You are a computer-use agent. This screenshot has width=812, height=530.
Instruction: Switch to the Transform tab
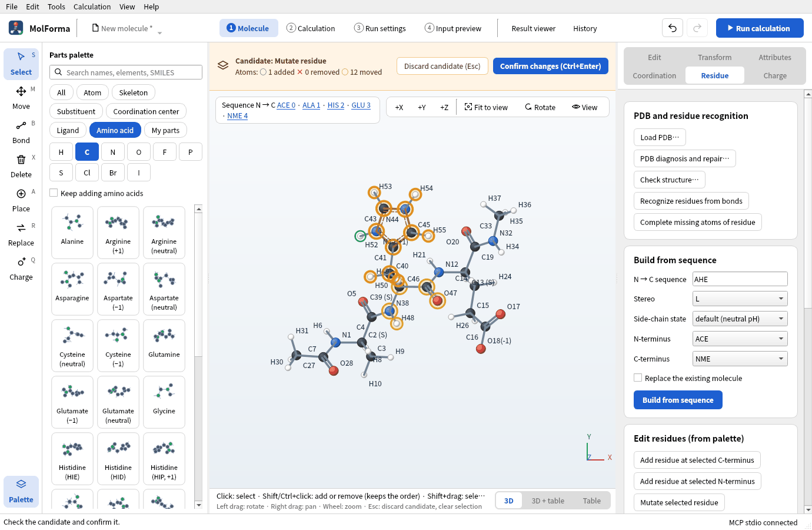(x=715, y=57)
